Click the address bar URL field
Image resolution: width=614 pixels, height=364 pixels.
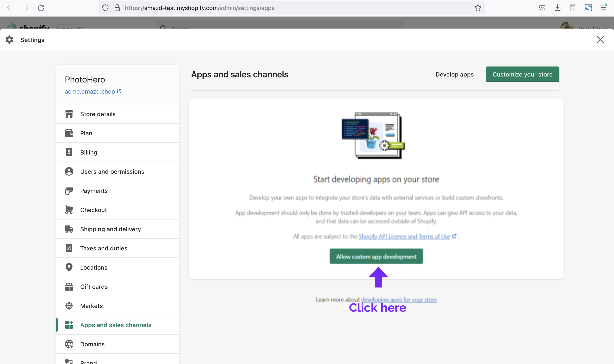291,8
